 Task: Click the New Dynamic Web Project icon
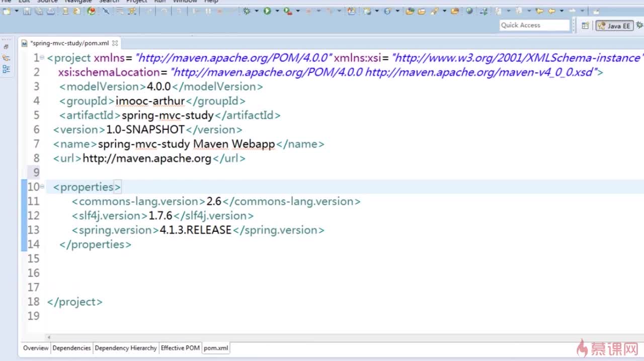click(367, 11)
